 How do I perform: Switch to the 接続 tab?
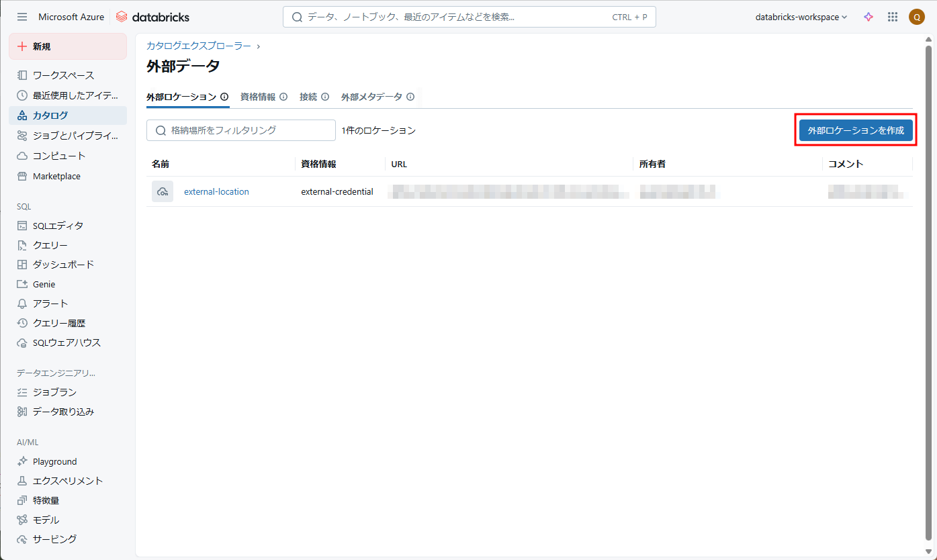[308, 97]
